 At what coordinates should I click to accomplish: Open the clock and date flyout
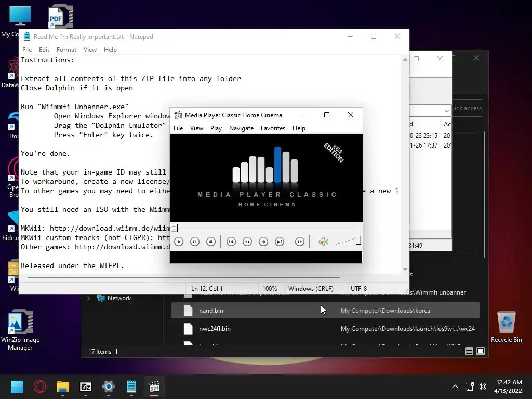508,387
